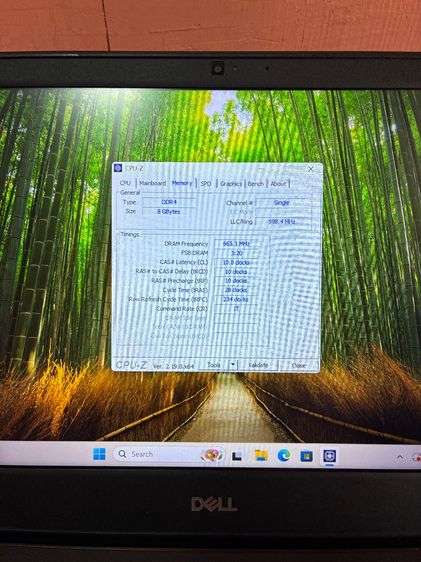Click the 598.4 MHz LLC/Ring value
Screen dimensions: 421x562
pos(282,222)
